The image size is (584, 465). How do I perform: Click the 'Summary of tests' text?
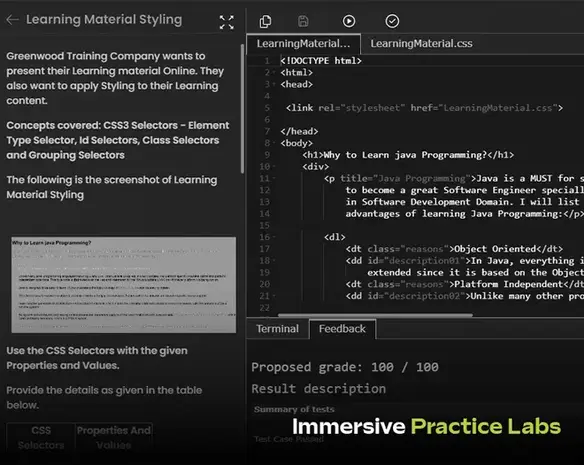tap(294, 409)
